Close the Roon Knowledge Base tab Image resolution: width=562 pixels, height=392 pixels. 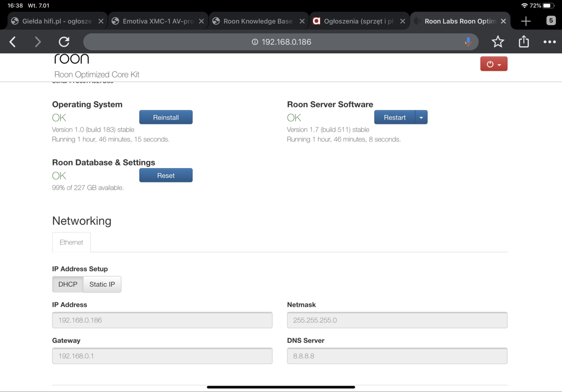(302, 21)
